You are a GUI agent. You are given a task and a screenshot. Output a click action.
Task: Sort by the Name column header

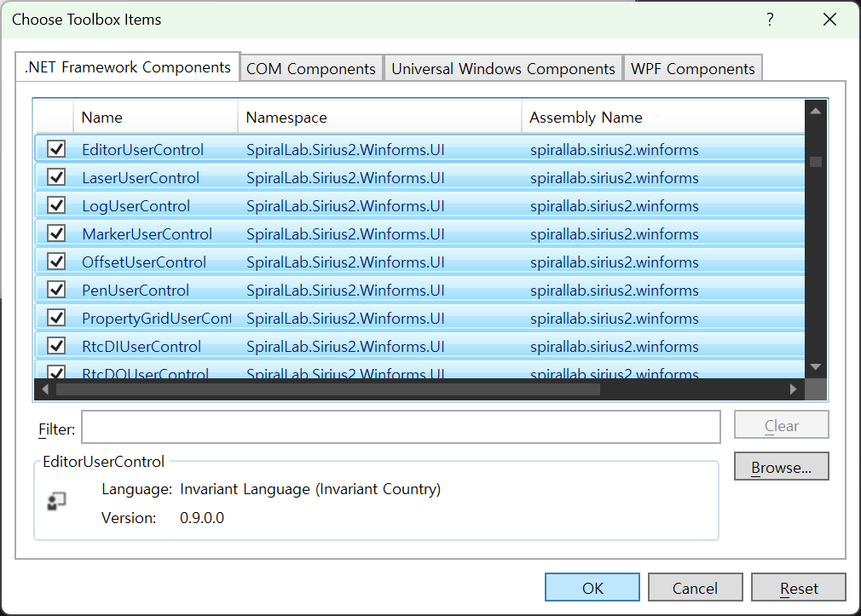click(x=155, y=117)
